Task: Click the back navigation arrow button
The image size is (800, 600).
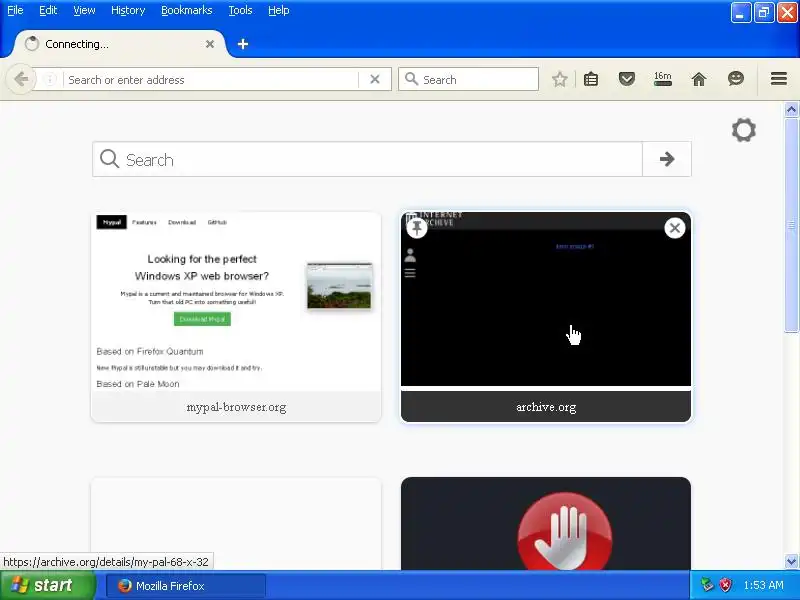Action: [x=21, y=79]
